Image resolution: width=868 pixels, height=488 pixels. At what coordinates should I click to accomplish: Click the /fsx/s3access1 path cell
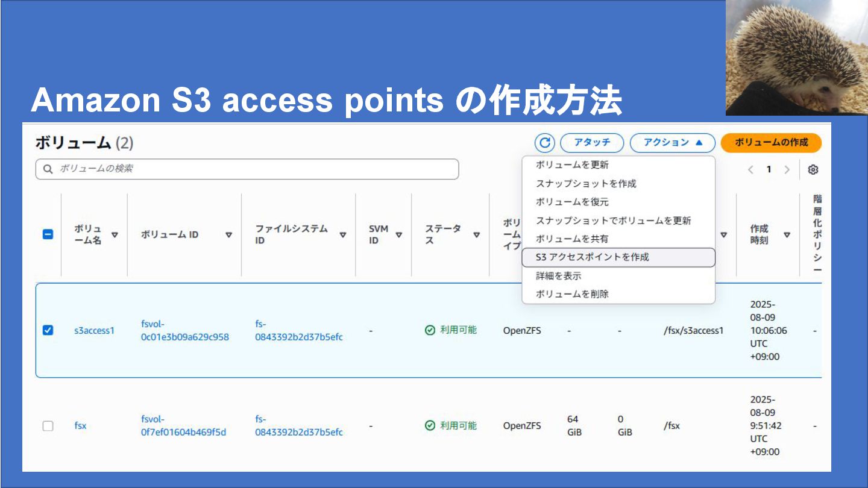click(x=693, y=330)
